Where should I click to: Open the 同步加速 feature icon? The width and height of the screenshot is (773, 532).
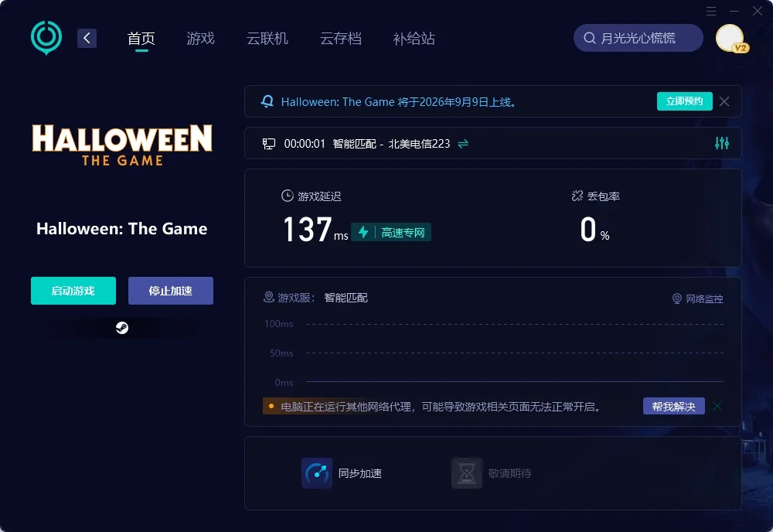[317, 473]
